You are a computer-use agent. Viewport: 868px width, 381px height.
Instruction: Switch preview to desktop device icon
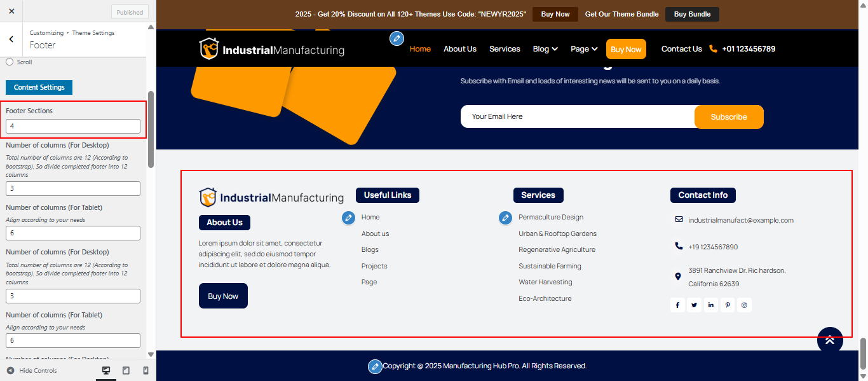pyautogui.click(x=106, y=370)
